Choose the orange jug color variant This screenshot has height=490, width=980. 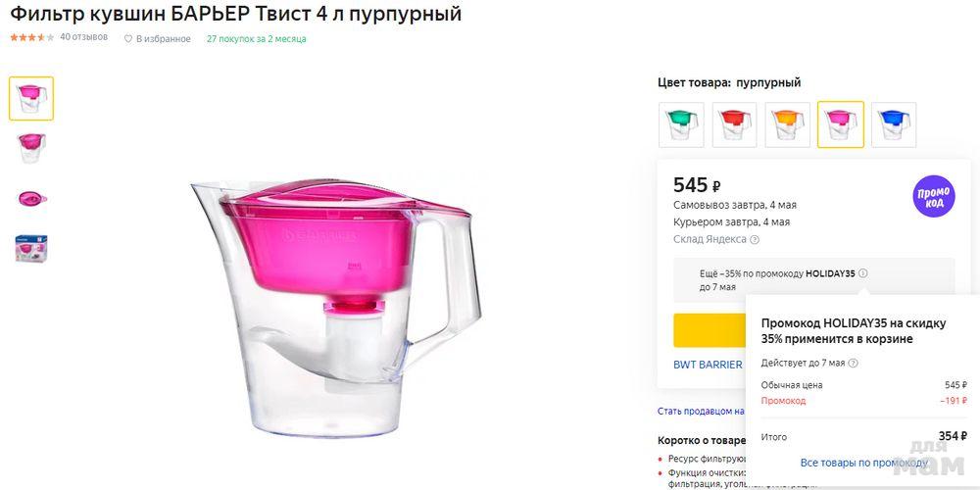click(x=787, y=124)
